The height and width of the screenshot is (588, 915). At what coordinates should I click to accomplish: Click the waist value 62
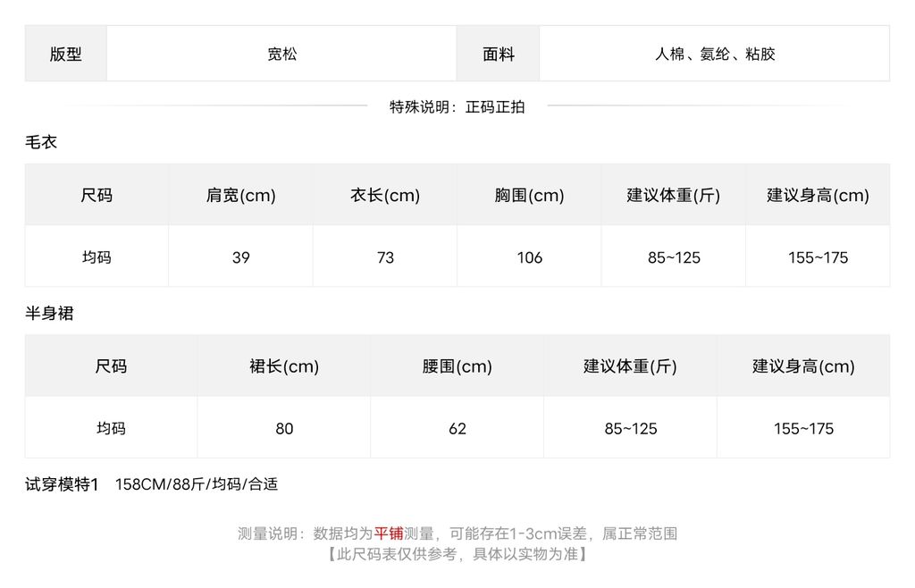point(457,428)
